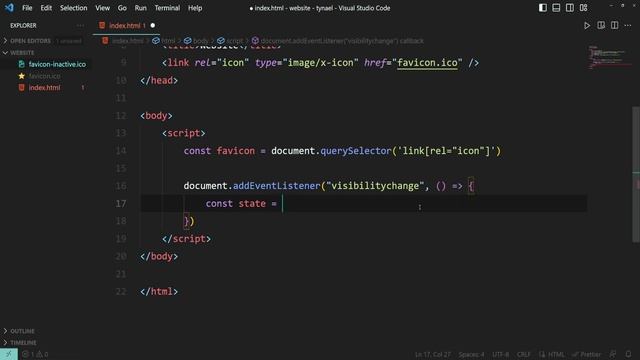The width and height of the screenshot is (640, 360).
Task: Open editor More Actions ellipsis
Action: (628, 25)
